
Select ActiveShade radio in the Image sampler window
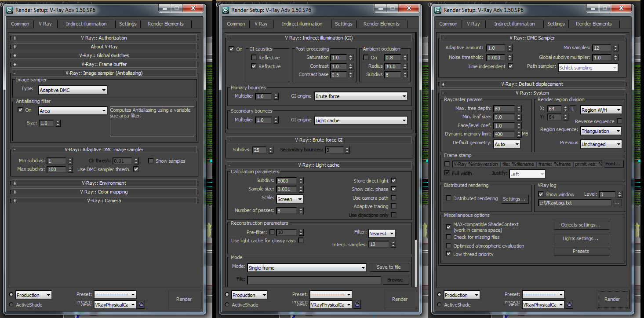click(x=11, y=304)
